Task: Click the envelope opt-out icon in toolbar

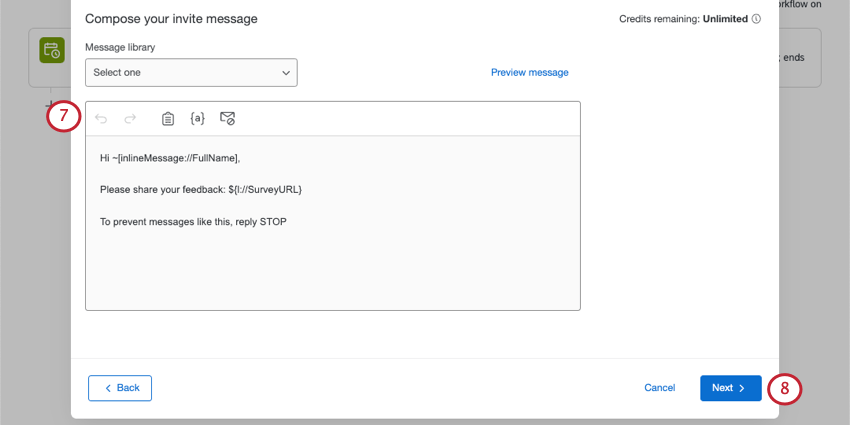Action: point(227,119)
